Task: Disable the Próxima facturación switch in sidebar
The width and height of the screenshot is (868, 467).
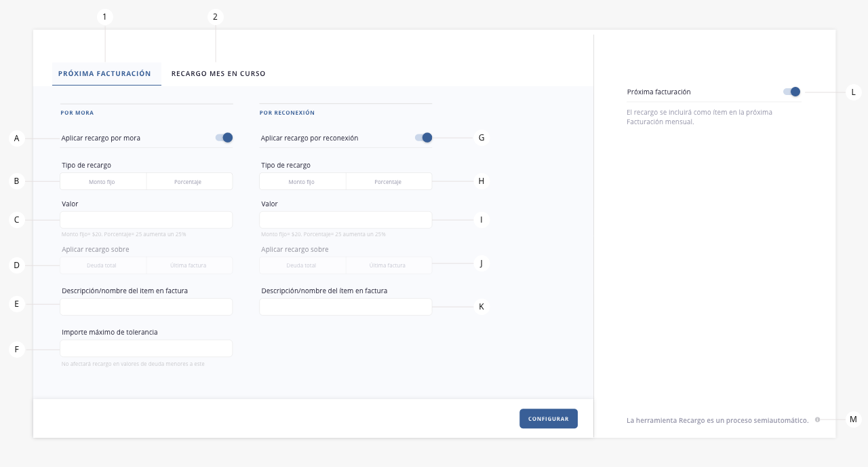Action: [792, 92]
